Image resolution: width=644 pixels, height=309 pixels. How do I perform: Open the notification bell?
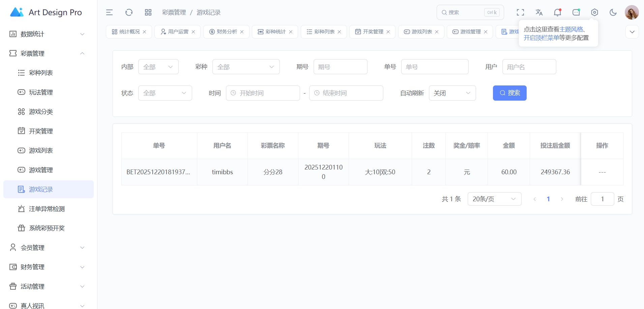(x=557, y=12)
